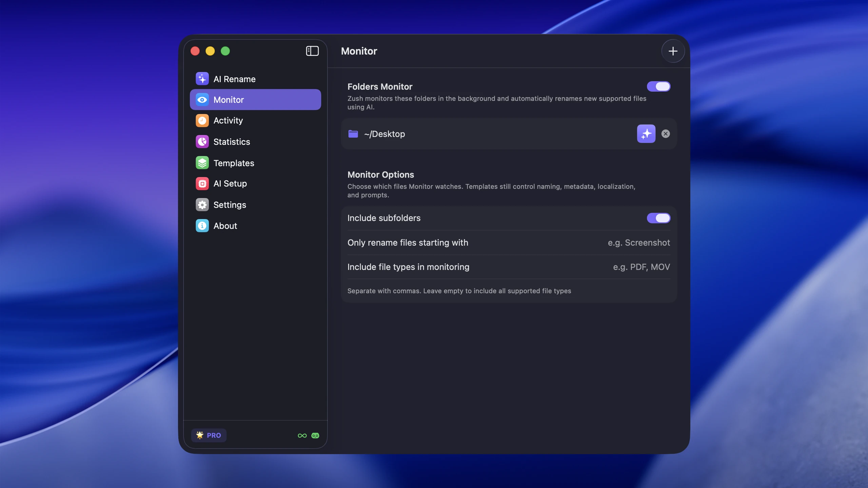Click the Activity clock icon
Image resolution: width=868 pixels, height=488 pixels.
(x=202, y=120)
